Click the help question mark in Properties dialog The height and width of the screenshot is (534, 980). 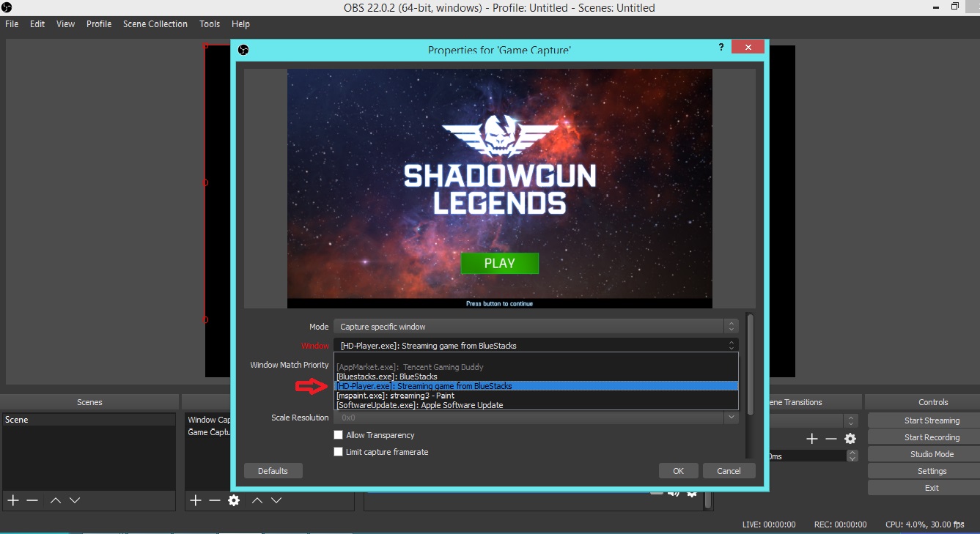point(721,46)
